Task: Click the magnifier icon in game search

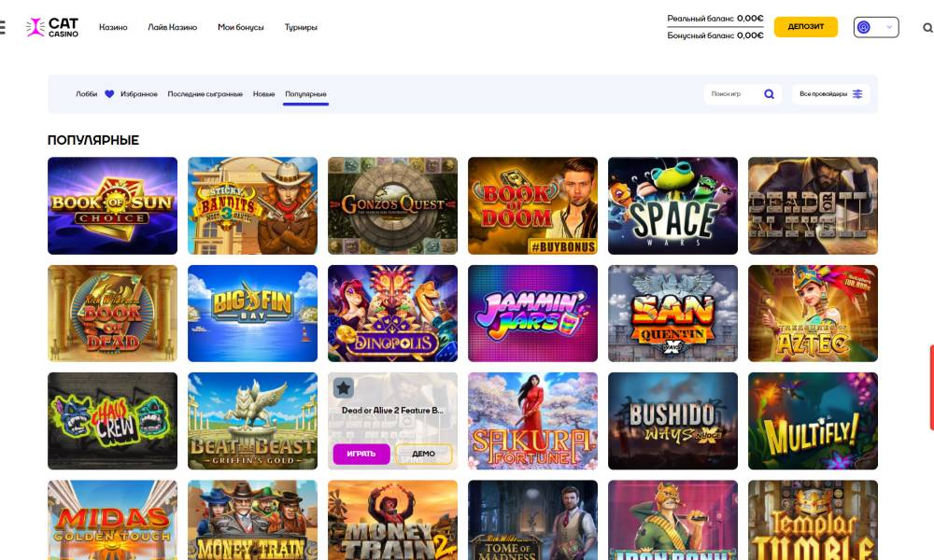Action: coord(769,94)
